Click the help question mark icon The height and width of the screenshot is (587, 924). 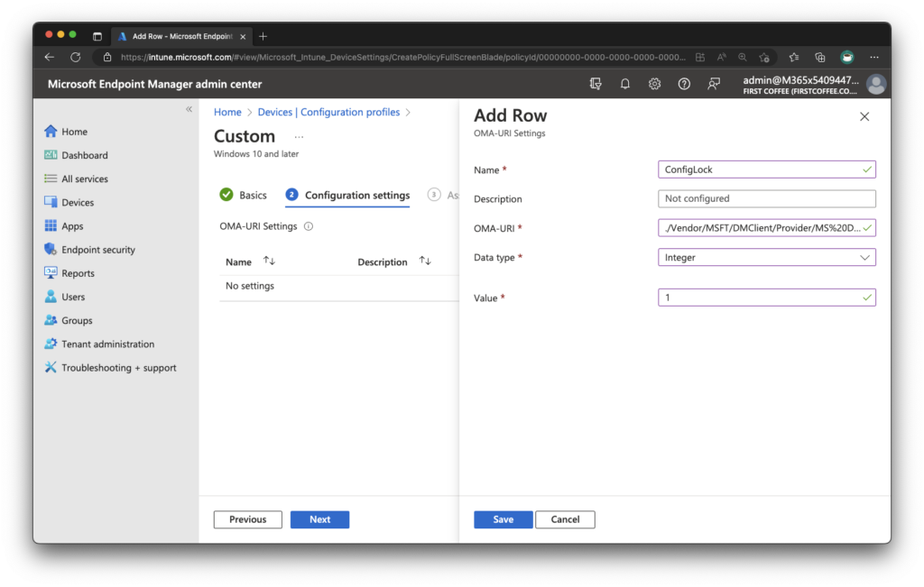684,84
